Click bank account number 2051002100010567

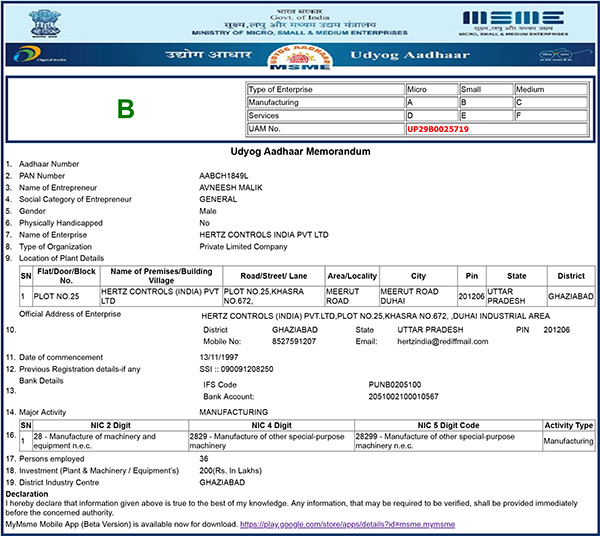point(403,397)
